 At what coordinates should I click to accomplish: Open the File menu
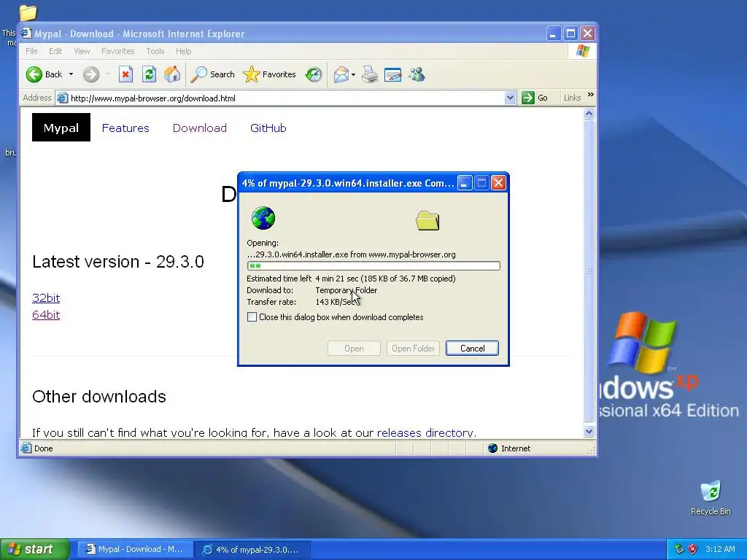coord(31,51)
